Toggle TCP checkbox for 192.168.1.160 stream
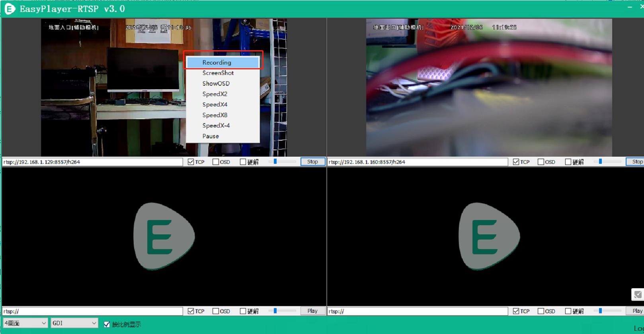 coord(516,162)
